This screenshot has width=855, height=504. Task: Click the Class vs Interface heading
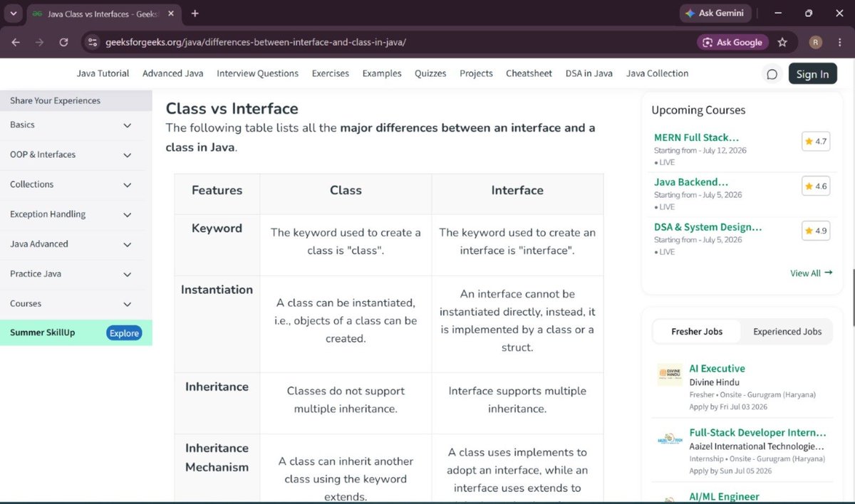coord(232,109)
